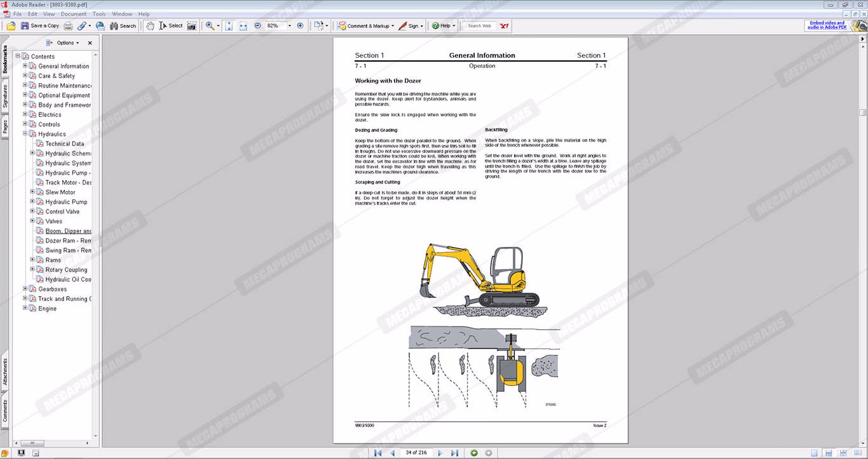Collapse the Contents bookmark tree
The width and height of the screenshot is (868, 459).
coord(18,56)
